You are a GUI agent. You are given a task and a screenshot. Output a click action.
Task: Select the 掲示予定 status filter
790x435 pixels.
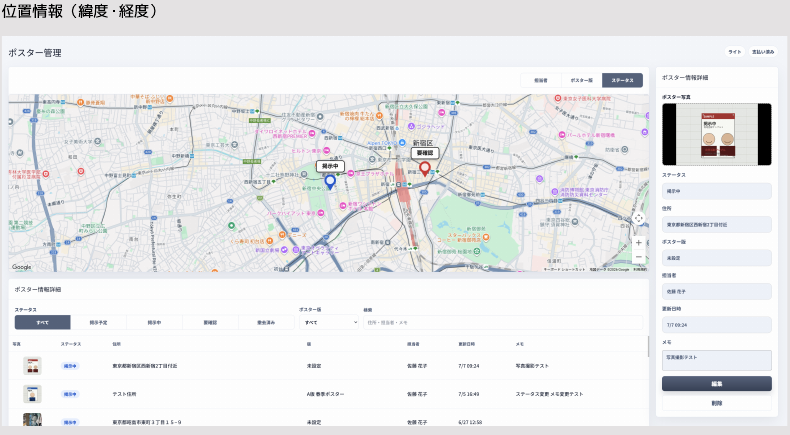coord(98,323)
